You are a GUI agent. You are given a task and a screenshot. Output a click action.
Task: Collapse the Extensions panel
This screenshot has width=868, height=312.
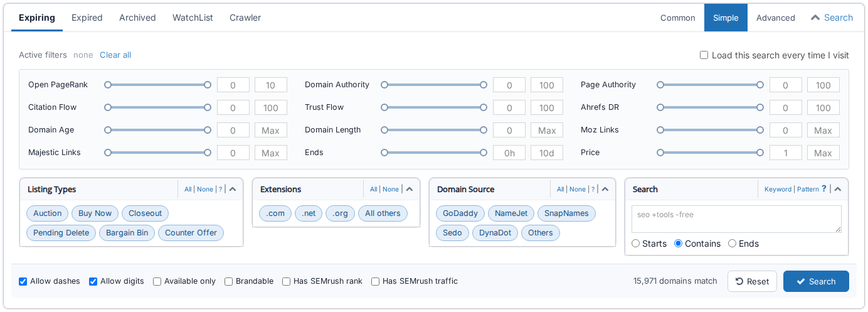click(410, 189)
